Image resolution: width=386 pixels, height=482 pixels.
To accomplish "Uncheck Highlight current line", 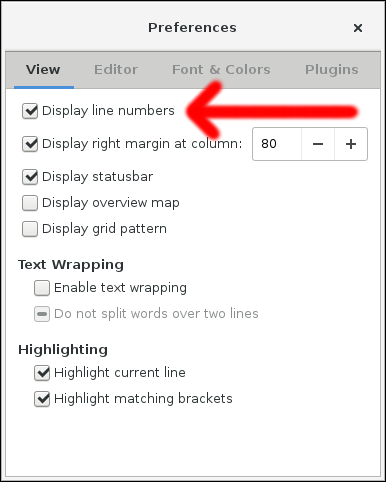I will [x=42, y=373].
